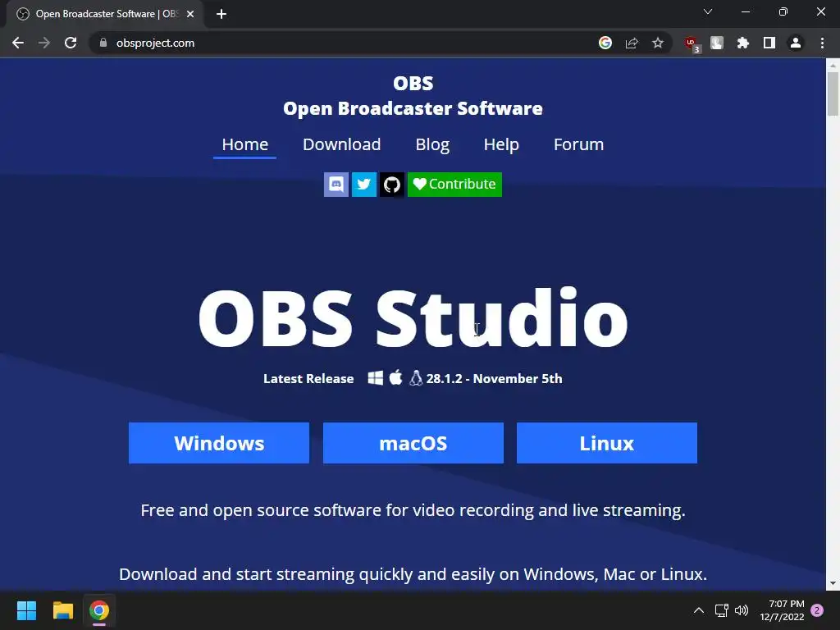840x630 pixels.
Task: Click the Linux penguin beside Latest Release
Action: click(416, 378)
